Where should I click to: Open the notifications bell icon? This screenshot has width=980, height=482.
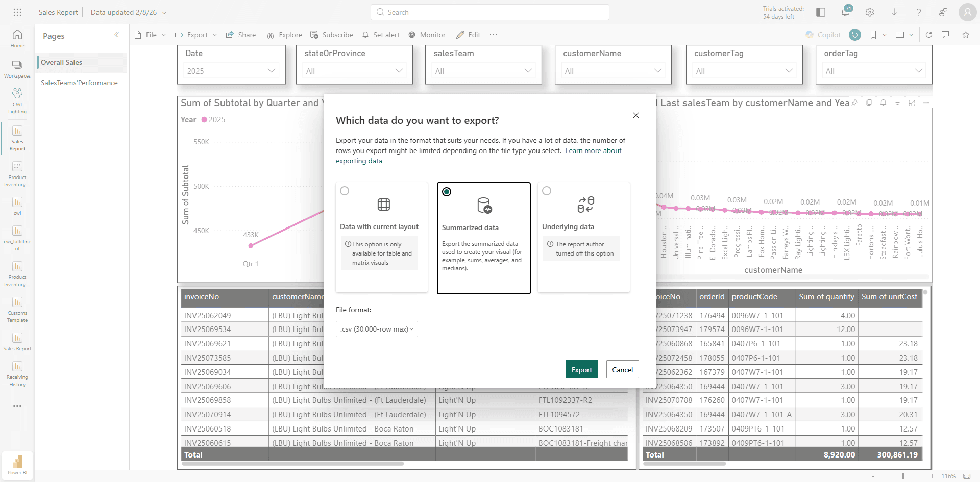pos(845,12)
